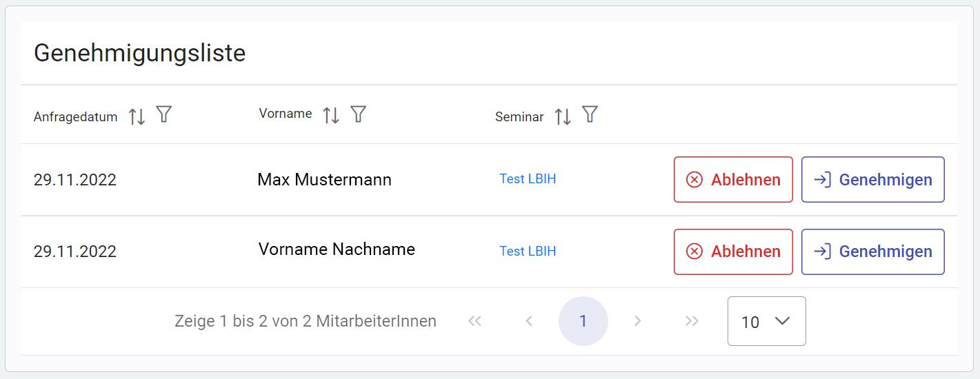Open filter for Vorname column
The image size is (980, 379).
tap(358, 114)
